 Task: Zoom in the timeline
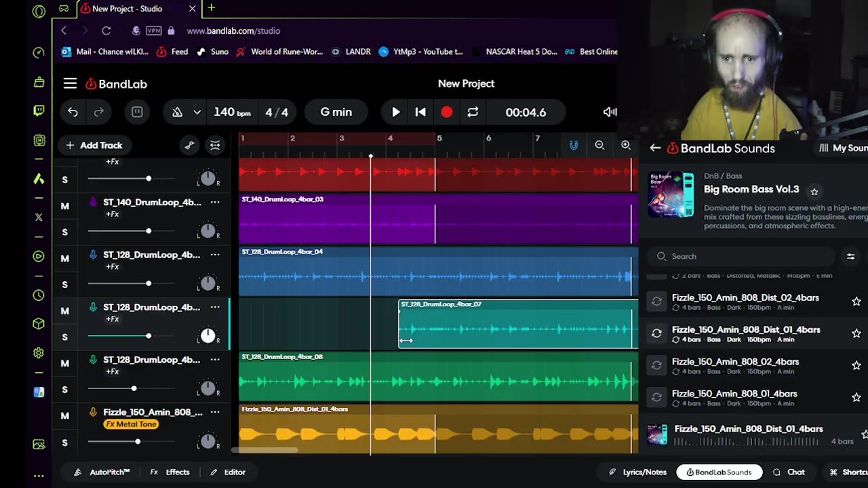[x=626, y=145]
